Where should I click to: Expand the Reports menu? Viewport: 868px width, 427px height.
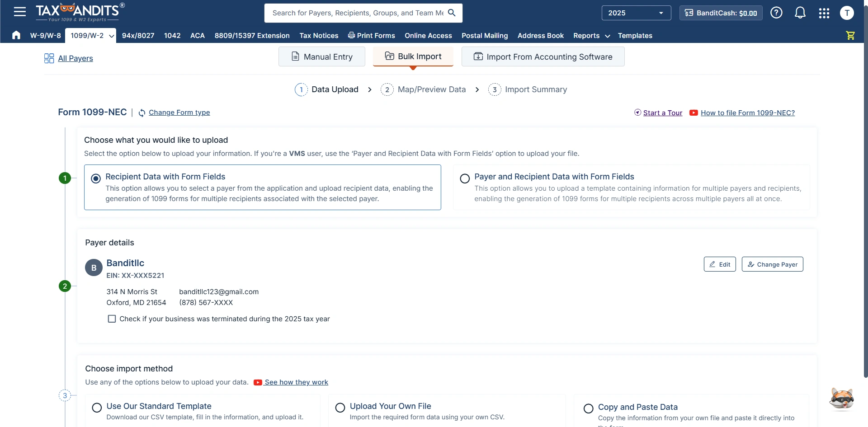coord(591,36)
